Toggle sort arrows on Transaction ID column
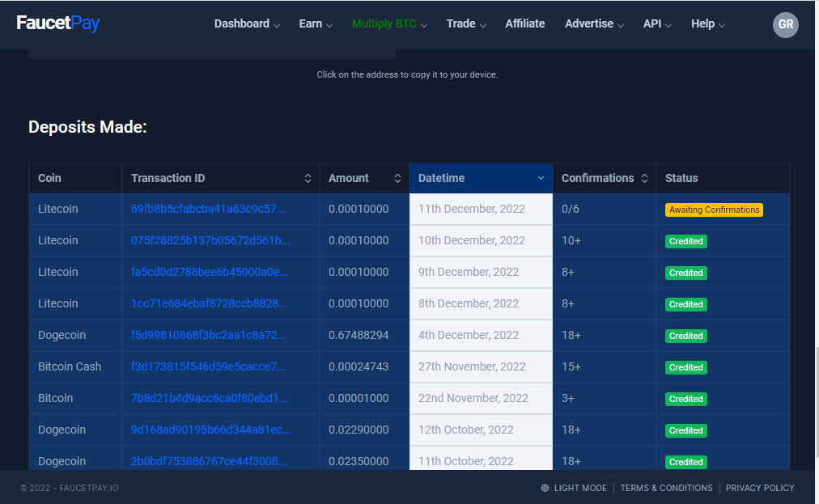The image size is (819, 504). pos(308,178)
